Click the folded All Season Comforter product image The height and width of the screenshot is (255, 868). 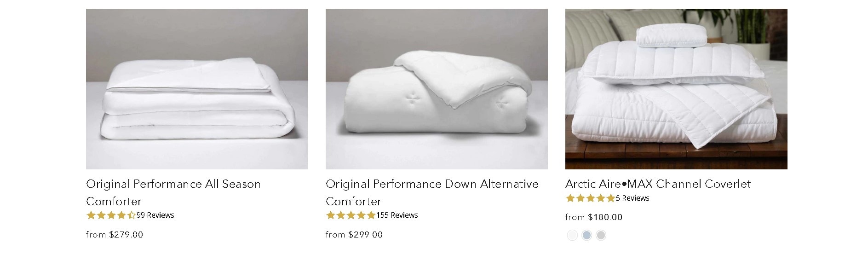click(x=197, y=89)
